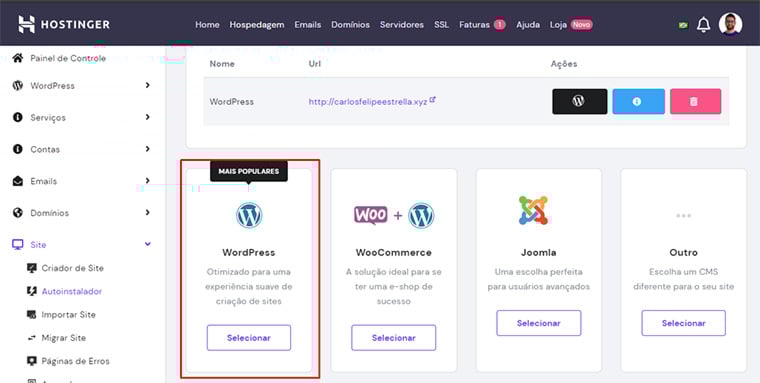Open Importar Site submenu item

68,315
